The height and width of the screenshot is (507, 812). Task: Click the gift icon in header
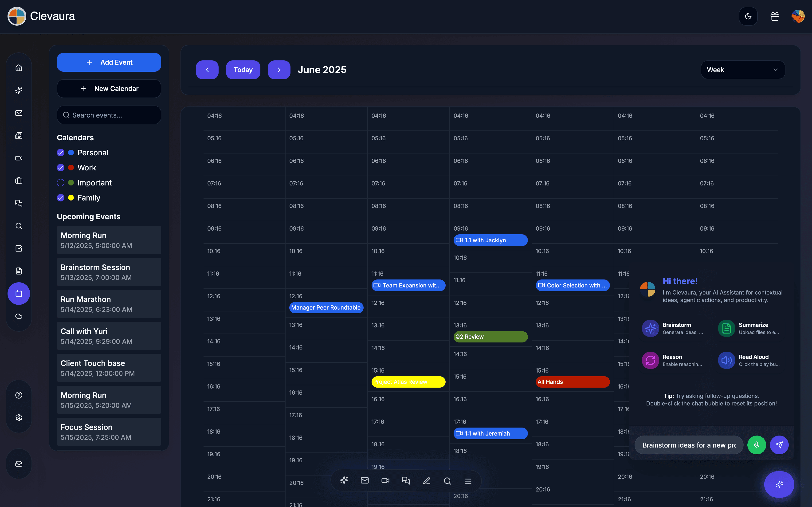(x=774, y=16)
